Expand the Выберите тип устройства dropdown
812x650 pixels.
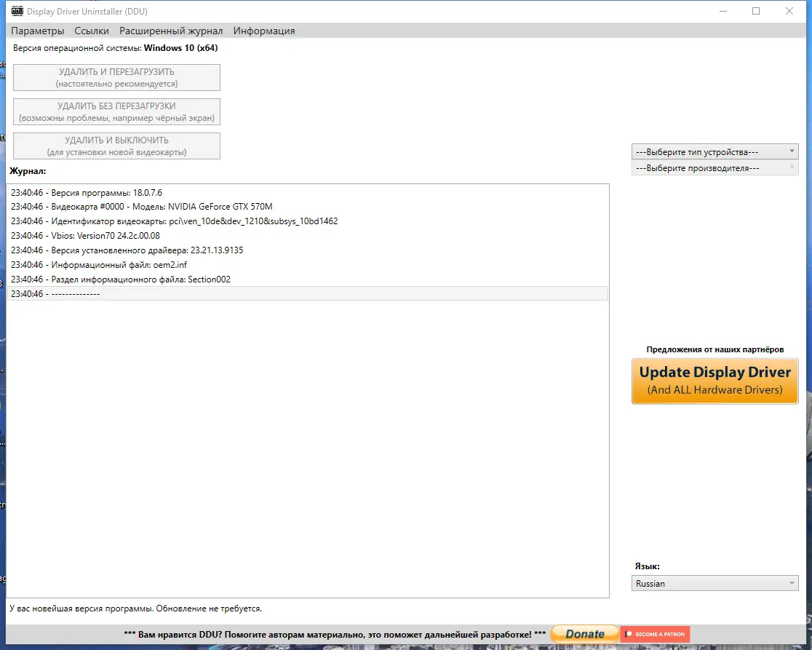715,151
